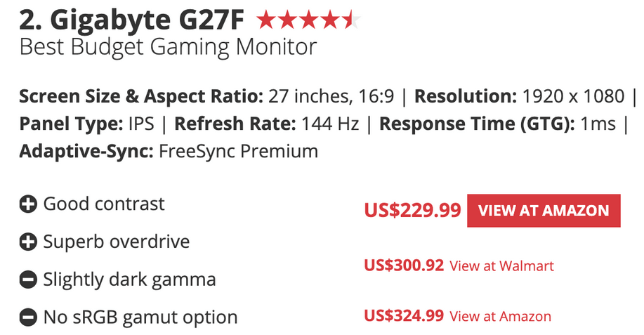Click the No sRGB gamut option text
The width and height of the screenshot is (644, 335).
point(140,317)
